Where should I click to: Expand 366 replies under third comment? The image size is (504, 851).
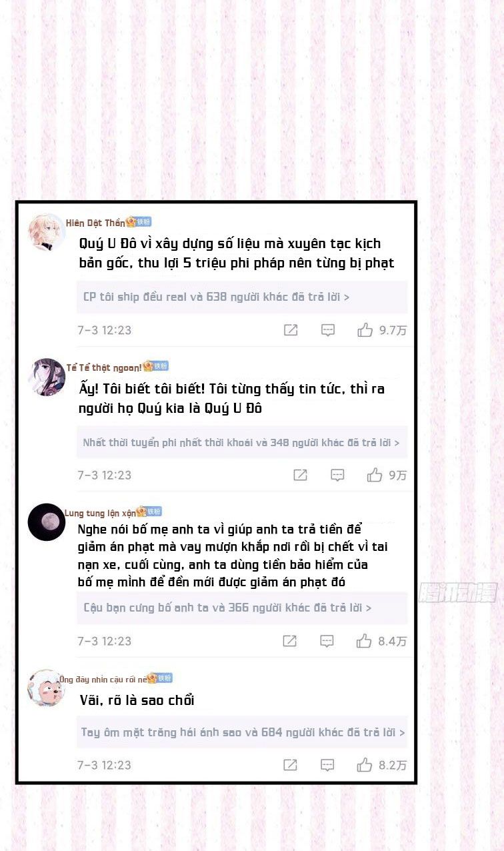[x=242, y=608]
